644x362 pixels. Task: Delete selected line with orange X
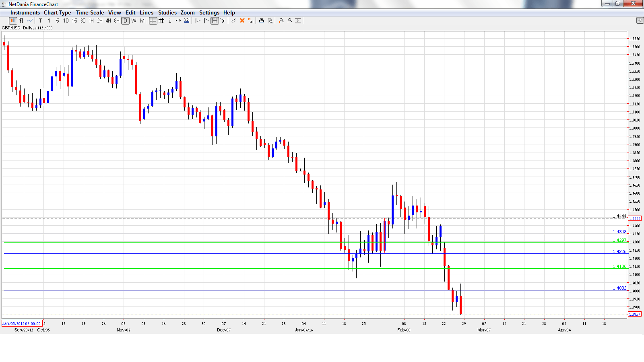pyautogui.click(x=242, y=21)
